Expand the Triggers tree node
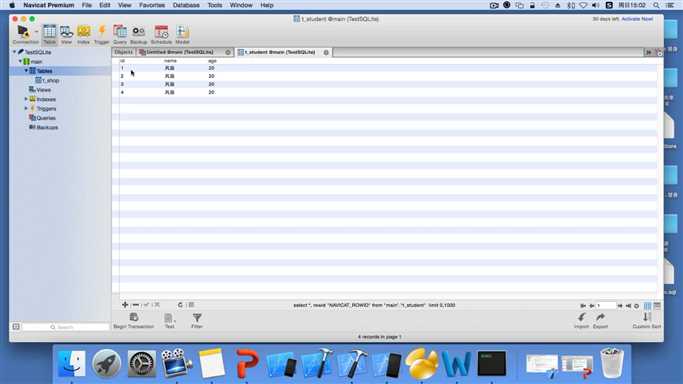 coord(26,108)
